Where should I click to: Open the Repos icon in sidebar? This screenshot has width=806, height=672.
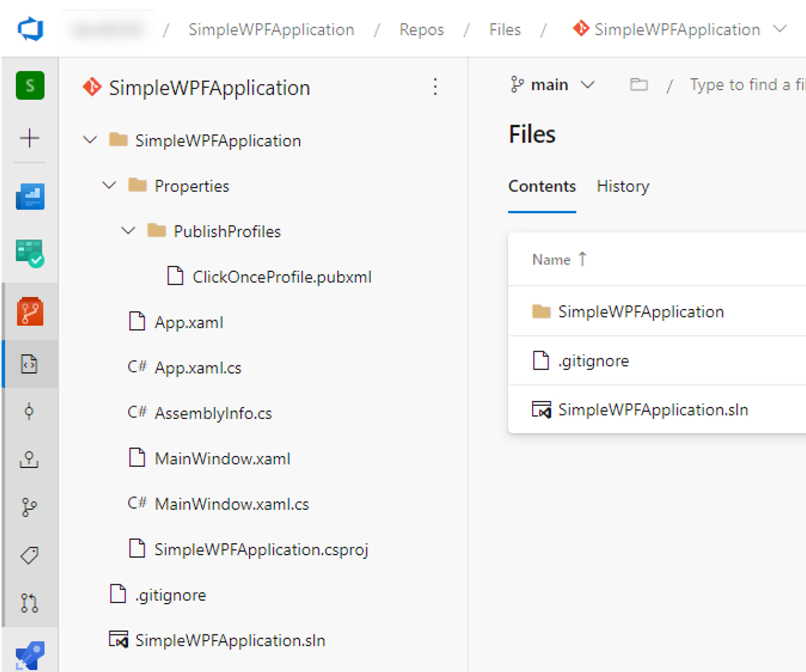tap(30, 311)
